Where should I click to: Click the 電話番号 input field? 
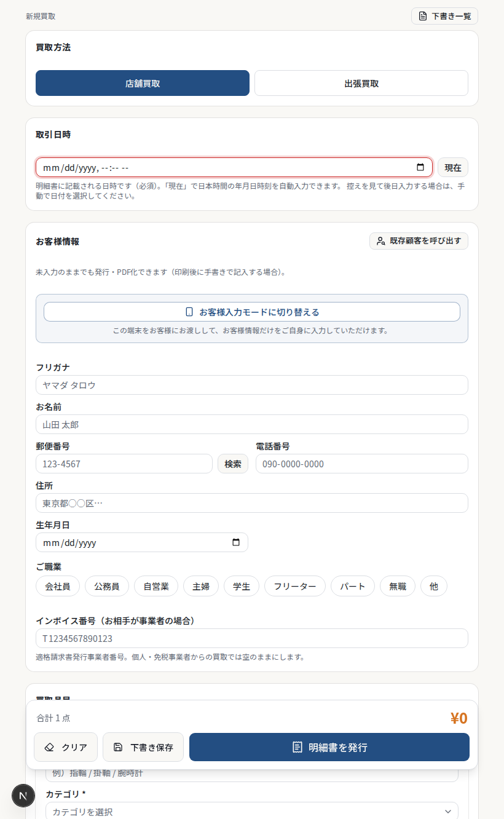[x=362, y=464]
